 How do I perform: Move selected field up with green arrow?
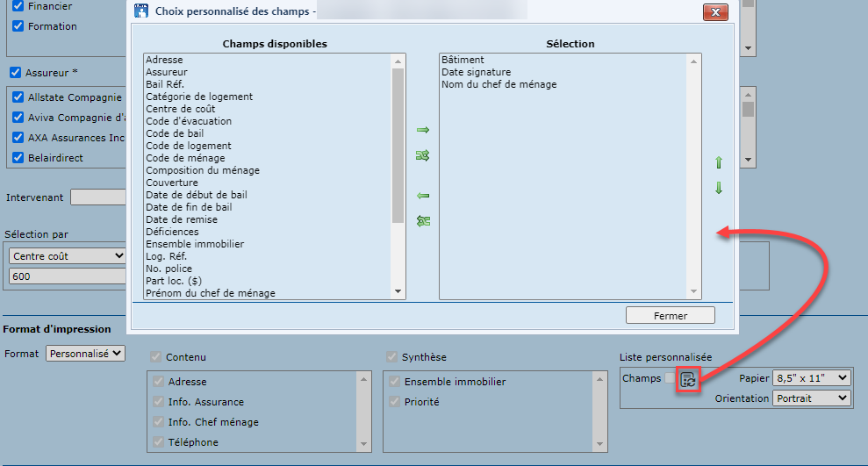719,162
